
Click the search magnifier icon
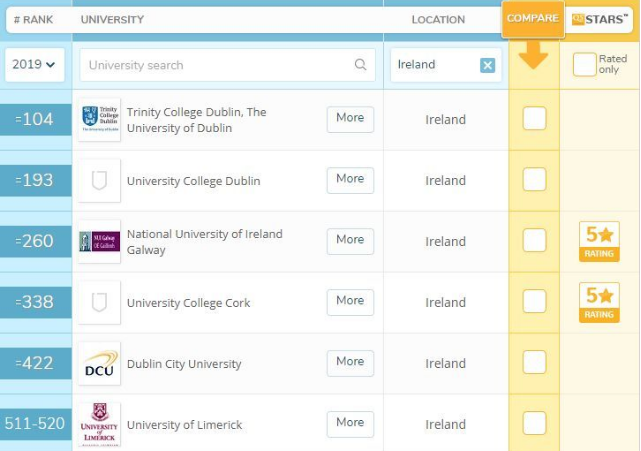pyautogui.click(x=361, y=65)
